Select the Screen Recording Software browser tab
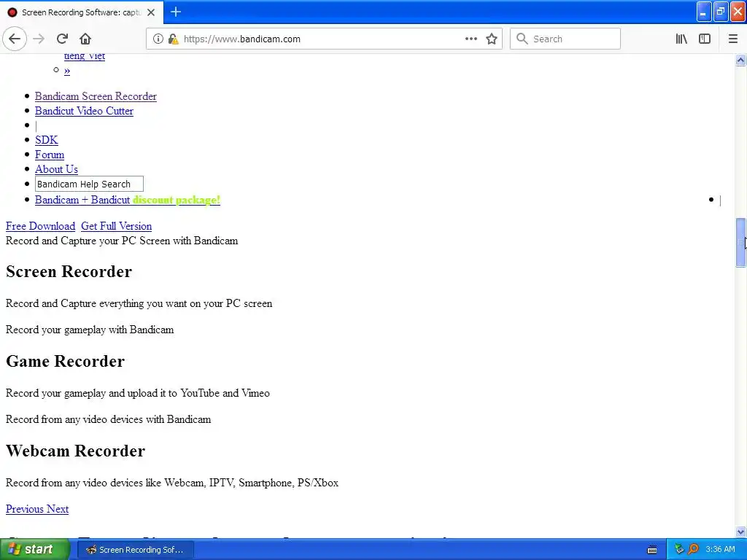Image resolution: width=747 pixels, height=560 pixels. [x=82, y=12]
